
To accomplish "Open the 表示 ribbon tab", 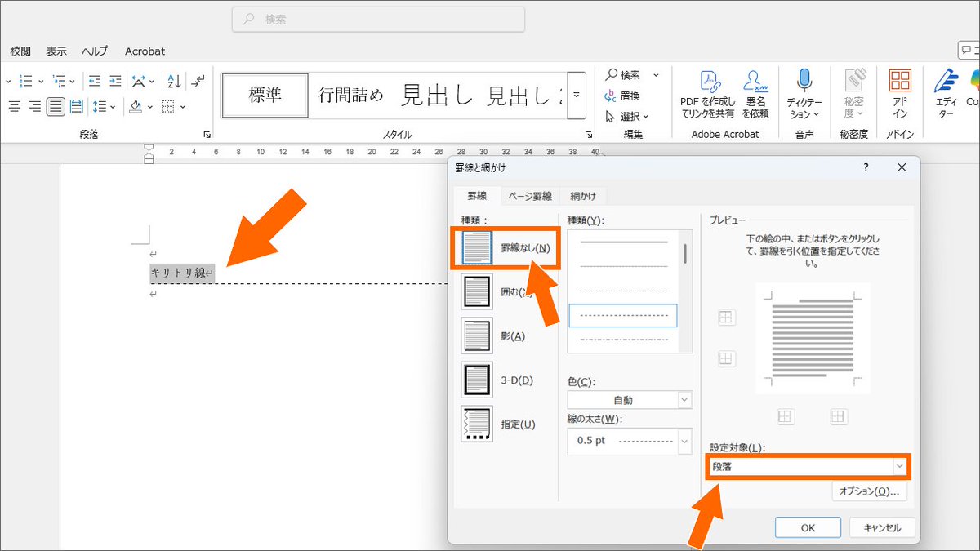I will tap(56, 51).
